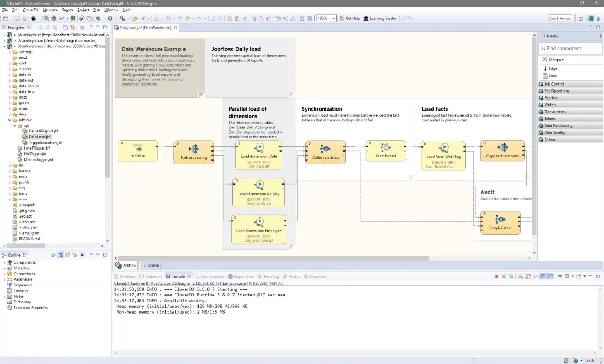Click the Find component search field
604x364 pixels.
pyautogui.click(x=570, y=48)
